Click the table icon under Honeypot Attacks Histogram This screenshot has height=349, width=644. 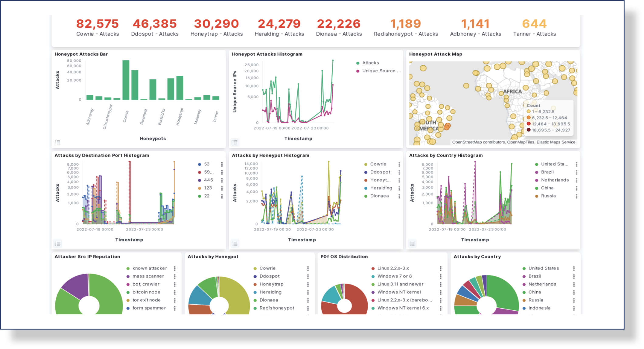(235, 142)
